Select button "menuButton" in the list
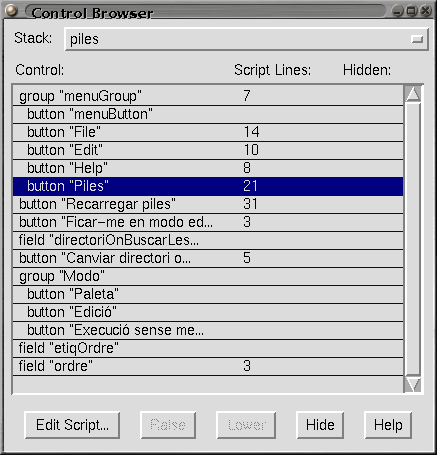Viewport: 437px width, 455px height. (208, 114)
